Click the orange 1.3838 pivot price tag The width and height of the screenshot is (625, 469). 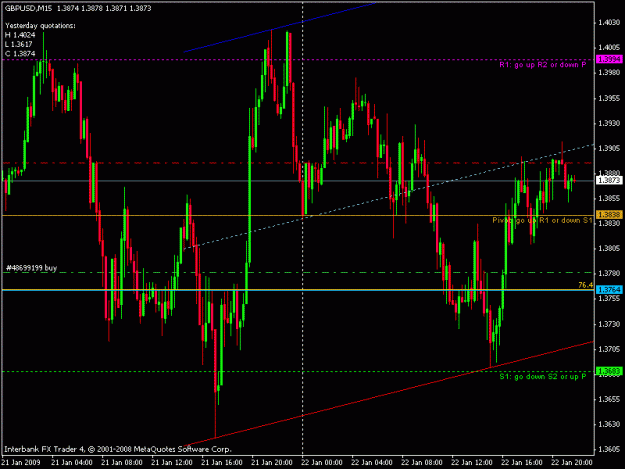point(609,215)
